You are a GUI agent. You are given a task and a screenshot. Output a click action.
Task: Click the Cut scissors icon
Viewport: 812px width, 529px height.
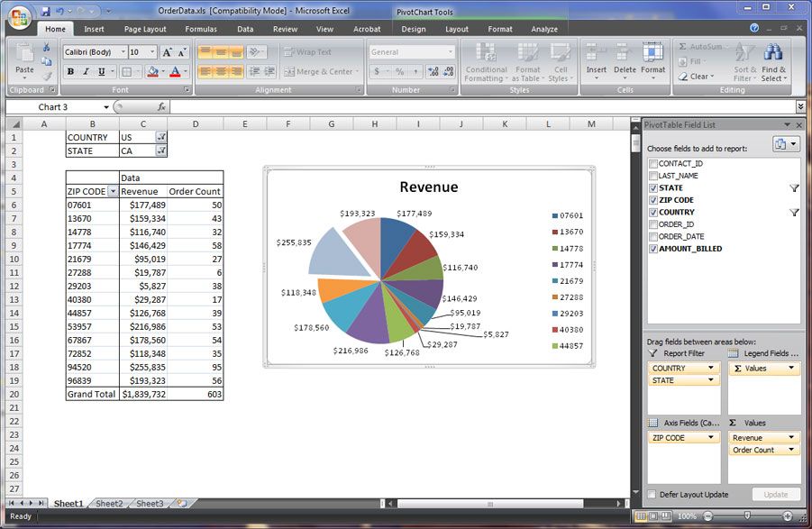[46, 48]
